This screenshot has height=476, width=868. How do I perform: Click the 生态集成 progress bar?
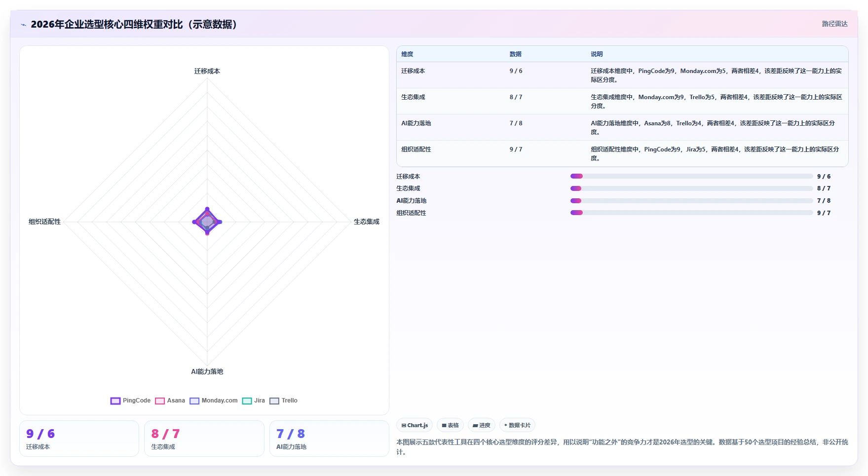click(691, 188)
